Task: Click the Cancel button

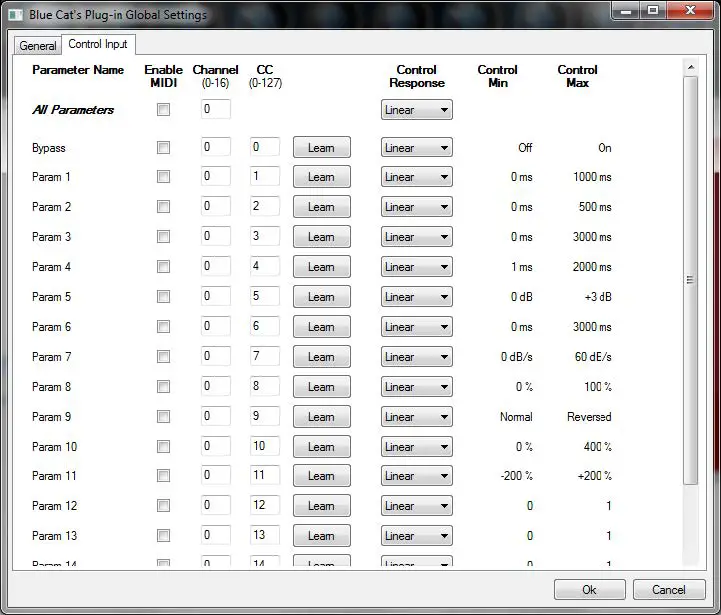Action: click(x=669, y=590)
